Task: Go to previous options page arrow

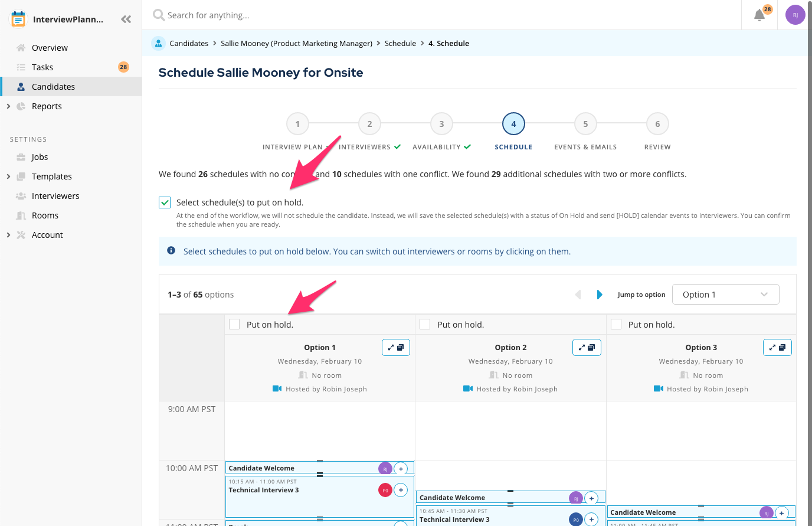Action: [x=578, y=295]
